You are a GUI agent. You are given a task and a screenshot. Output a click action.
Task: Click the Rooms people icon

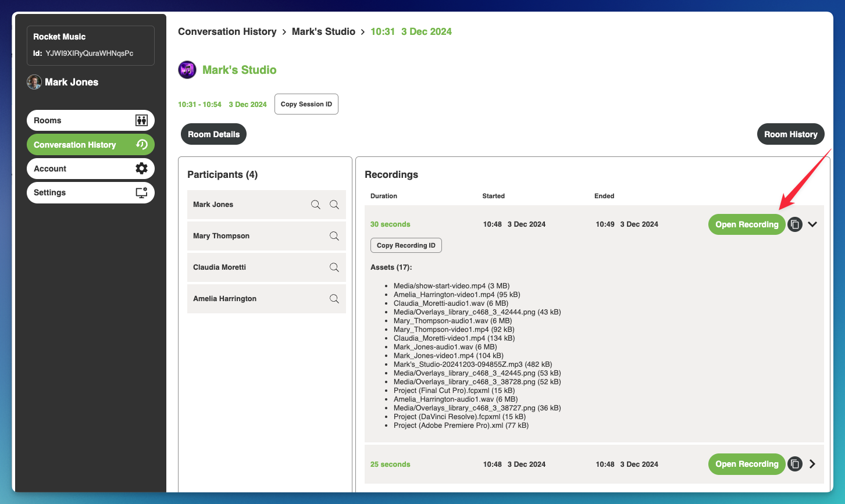click(141, 120)
